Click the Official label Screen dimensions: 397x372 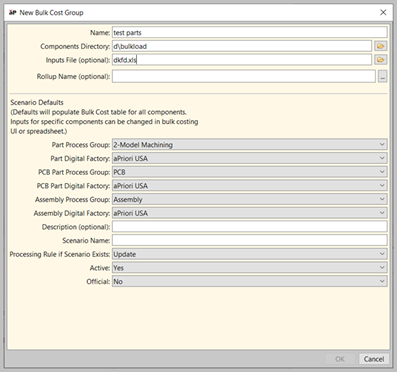98,282
